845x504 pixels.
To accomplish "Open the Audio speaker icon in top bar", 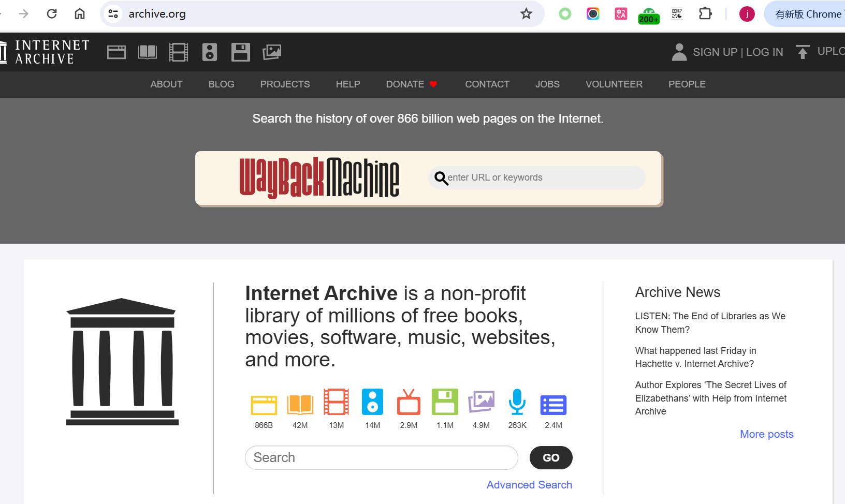I will 210,52.
